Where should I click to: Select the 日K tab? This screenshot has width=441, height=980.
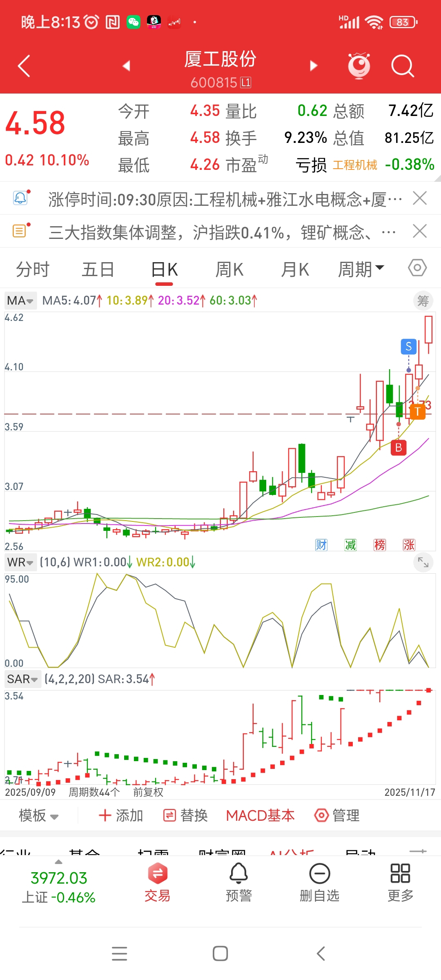(x=164, y=269)
